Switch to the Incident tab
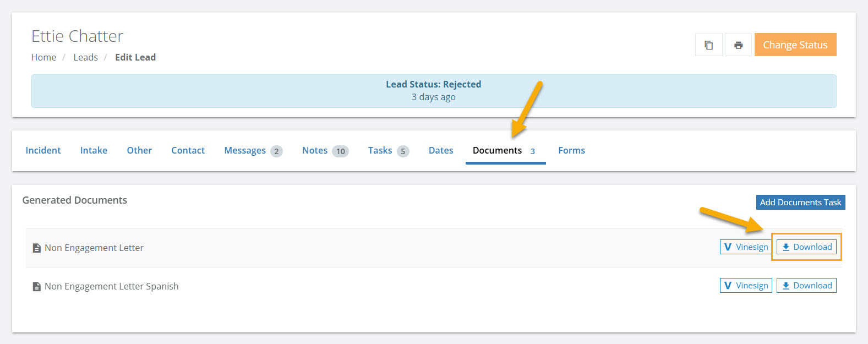The width and height of the screenshot is (868, 344). [x=43, y=150]
